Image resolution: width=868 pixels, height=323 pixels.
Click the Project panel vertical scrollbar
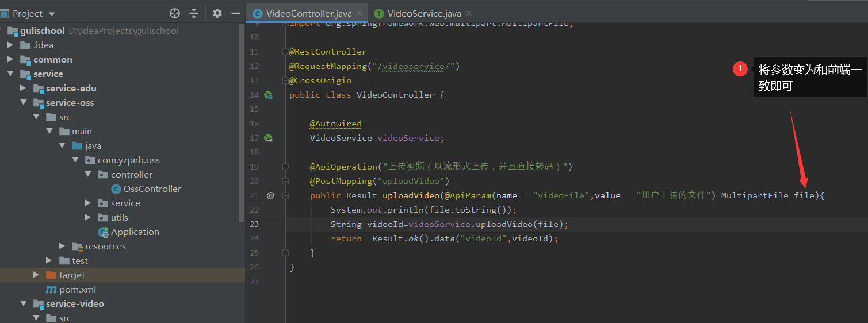pyautogui.click(x=242, y=124)
